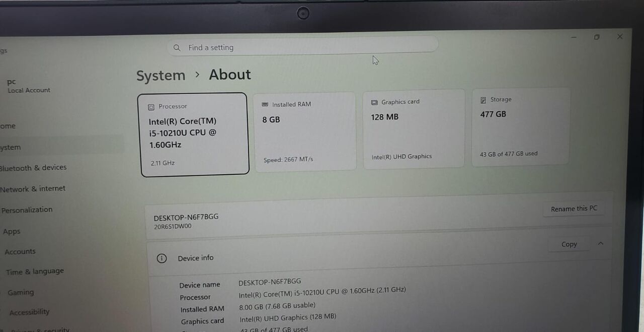
Task: Open Apps settings
Action: [x=12, y=231]
